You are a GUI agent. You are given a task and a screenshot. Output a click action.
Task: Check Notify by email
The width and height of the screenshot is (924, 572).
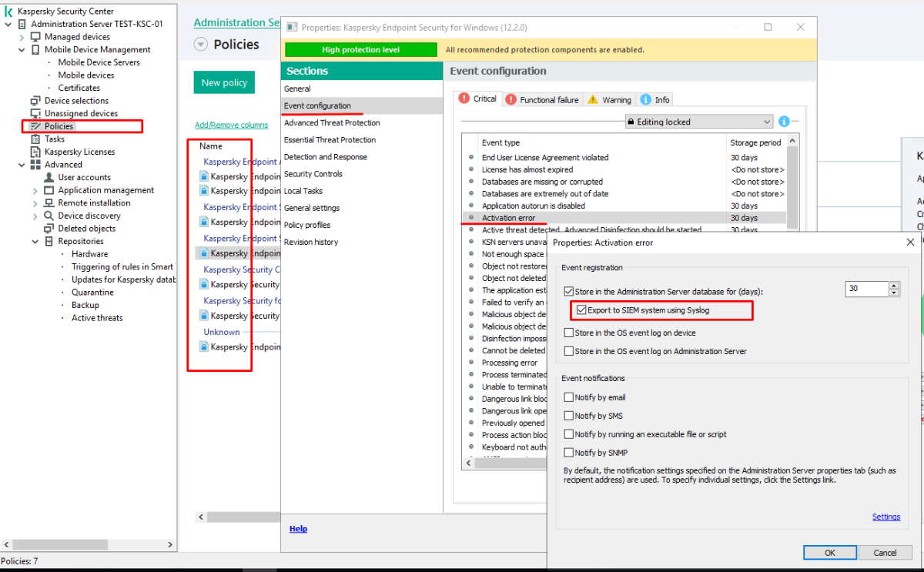568,397
